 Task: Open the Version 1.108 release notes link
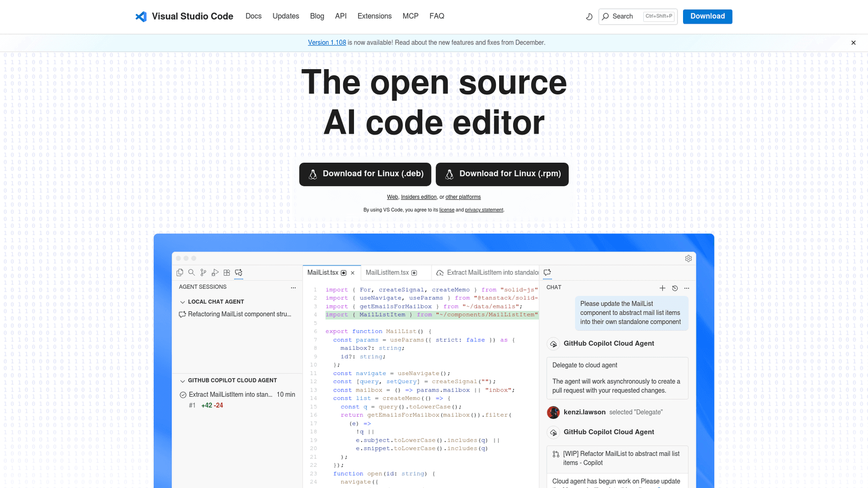(327, 42)
